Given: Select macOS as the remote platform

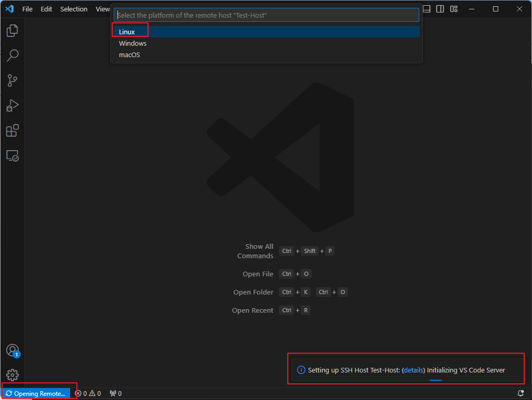Looking at the screenshot, I should coord(267,55).
